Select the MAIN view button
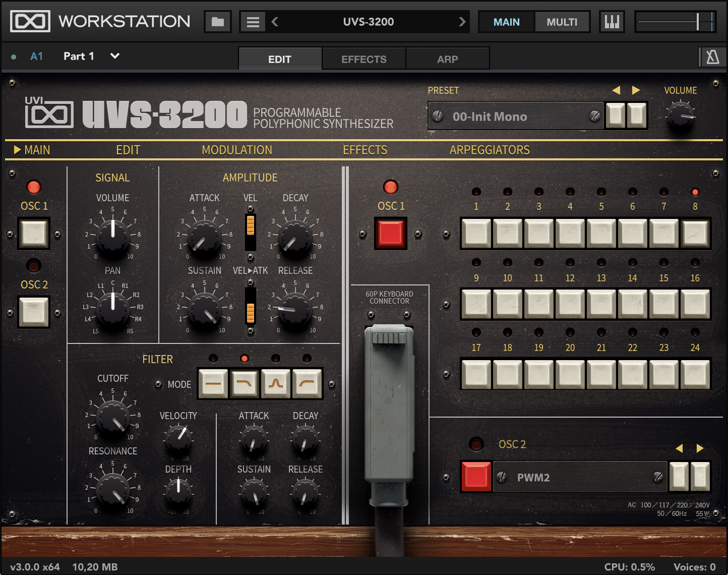Image resolution: width=728 pixels, height=575 pixels. [506, 22]
